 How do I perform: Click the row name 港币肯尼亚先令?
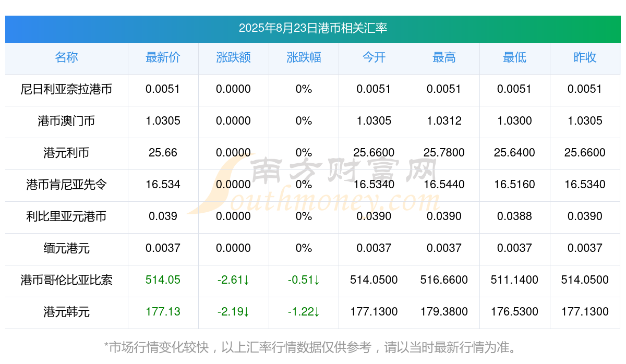66,185
